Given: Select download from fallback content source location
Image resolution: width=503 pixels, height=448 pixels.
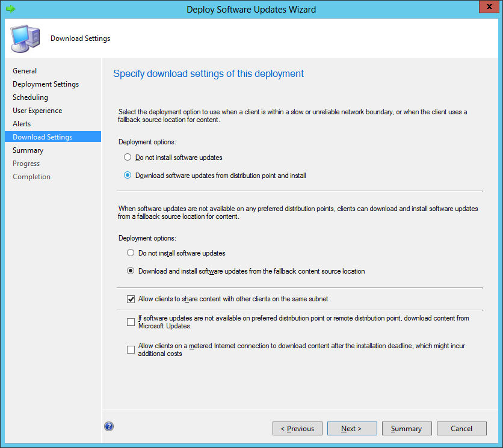Looking at the screenshot, I should 131,271.
